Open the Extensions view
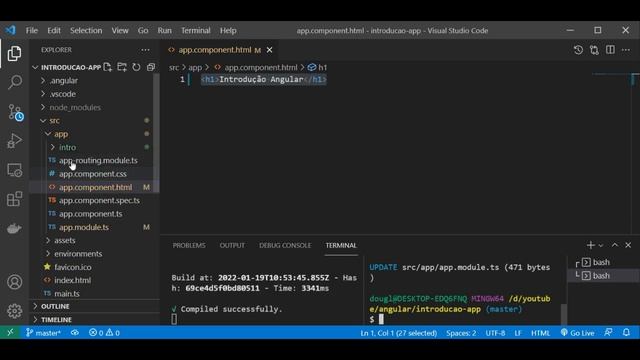The width and height of the screenshot is (640, 360). (14, 199)
